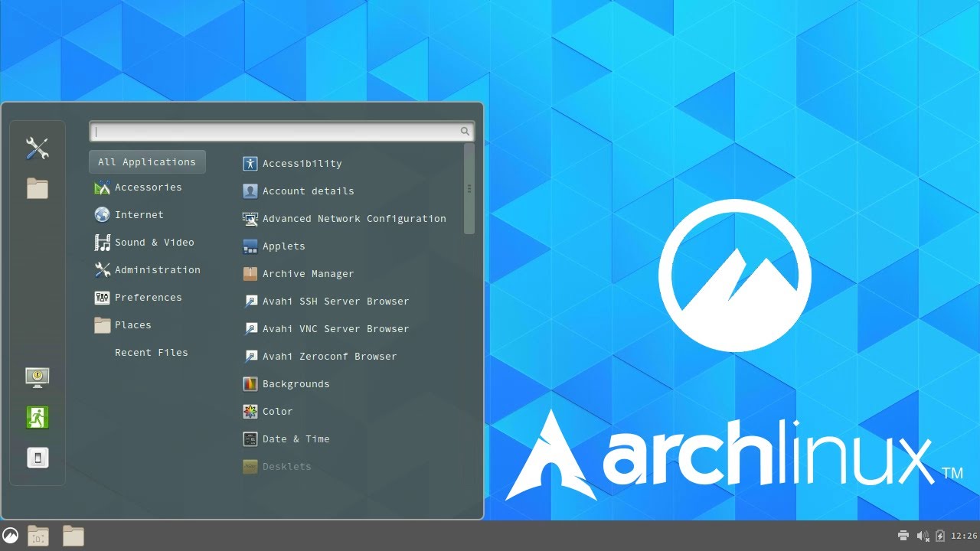
Task: Open the folder launcher on the panel
Action: click(73, 536)
